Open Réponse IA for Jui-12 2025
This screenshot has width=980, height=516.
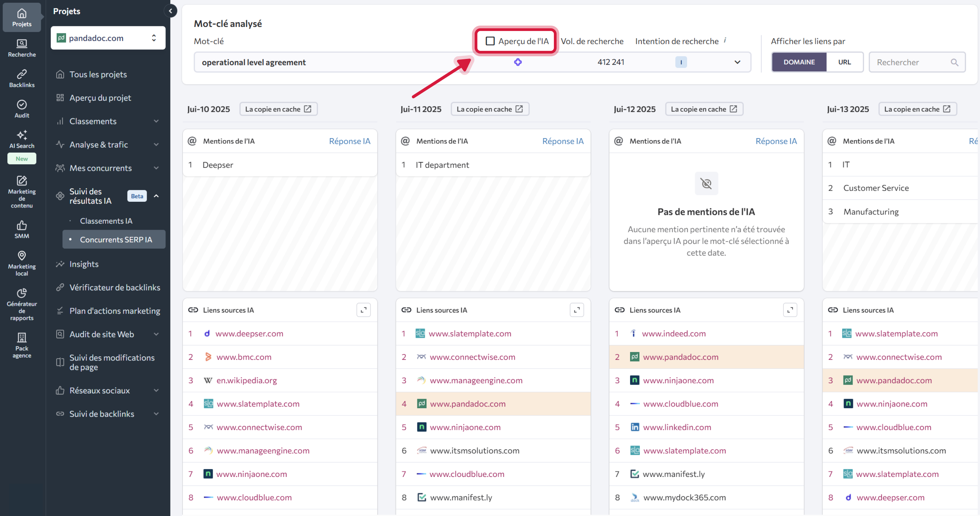pos(776,141)
